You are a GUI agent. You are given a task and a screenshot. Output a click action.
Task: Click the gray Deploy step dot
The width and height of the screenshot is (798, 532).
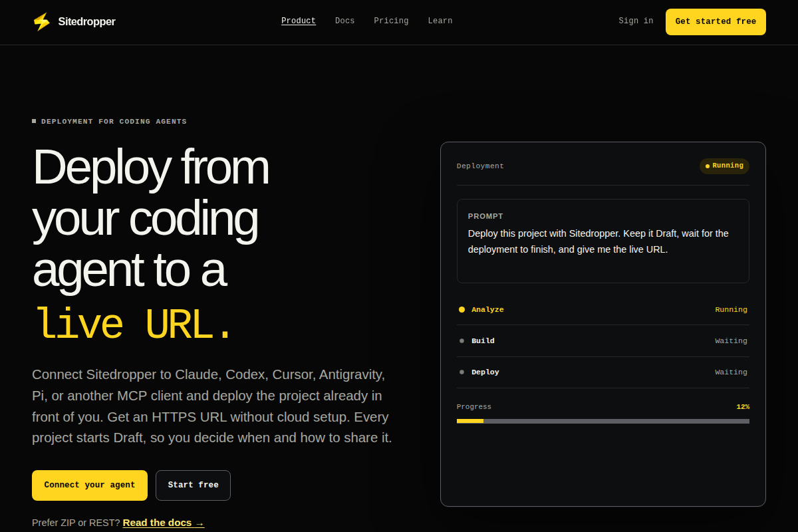pyautogui.click(x=462, y=372)
